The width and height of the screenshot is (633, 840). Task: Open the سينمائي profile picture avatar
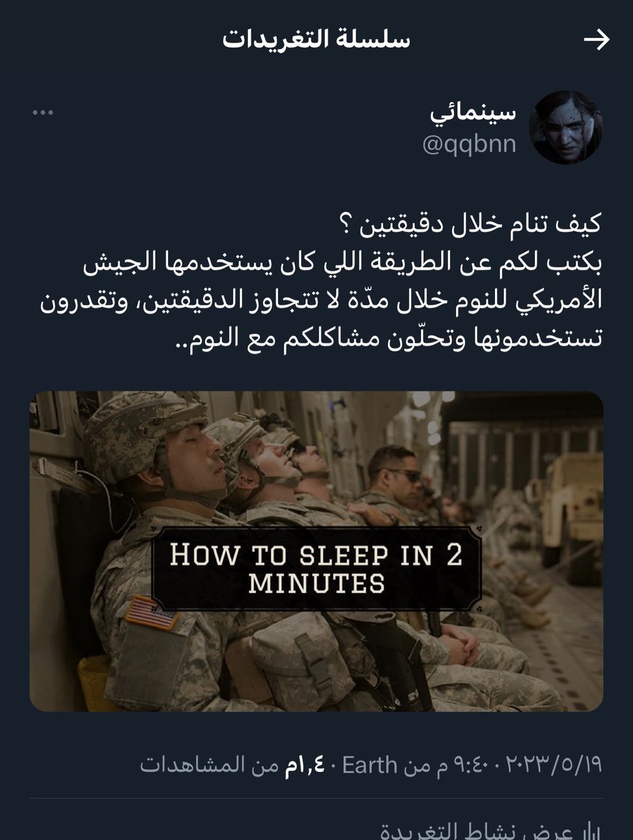tap(566, 127)
